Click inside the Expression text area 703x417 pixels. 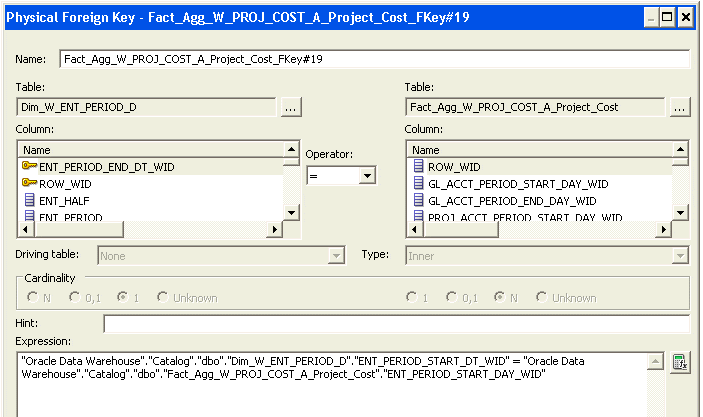(x=332, y=385)
